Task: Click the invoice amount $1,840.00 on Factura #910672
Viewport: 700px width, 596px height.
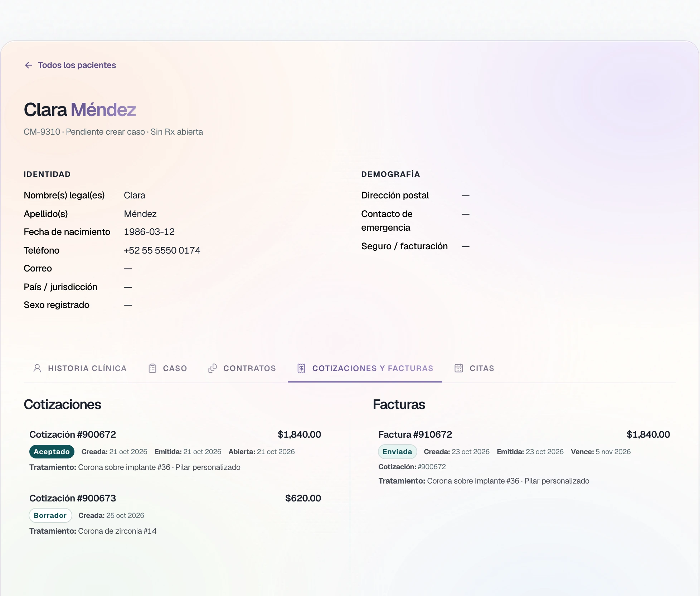Action: click(x=648, y=434)
